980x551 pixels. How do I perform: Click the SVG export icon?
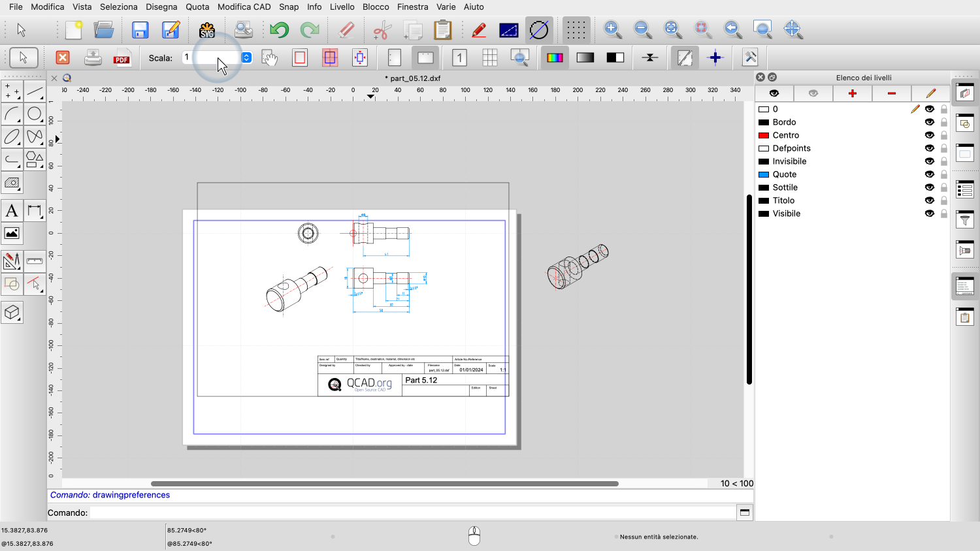(207, 30)
